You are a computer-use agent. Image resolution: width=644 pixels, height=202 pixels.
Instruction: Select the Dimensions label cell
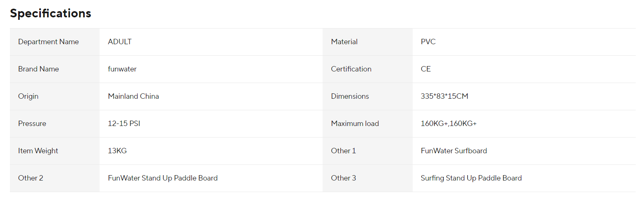click(x=368, y=96)
